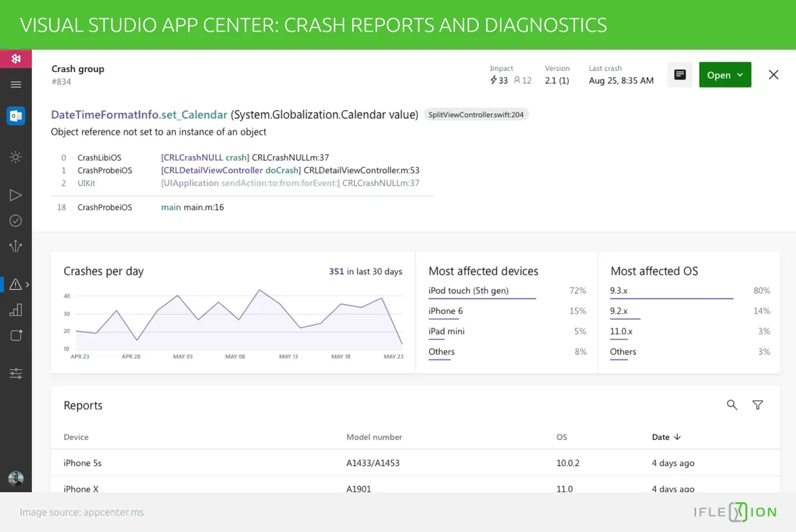Click DateTimeFormatInfo.set_Calendar title
The width and height of the screenshot is (796, 532).
139,115
